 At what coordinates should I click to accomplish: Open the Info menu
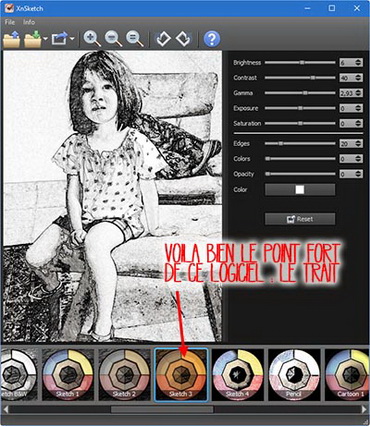tap(29, 22)
